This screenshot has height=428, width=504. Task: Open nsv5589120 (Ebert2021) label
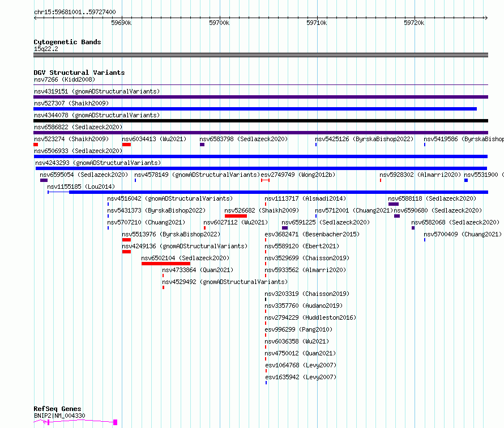click(302, 246)
